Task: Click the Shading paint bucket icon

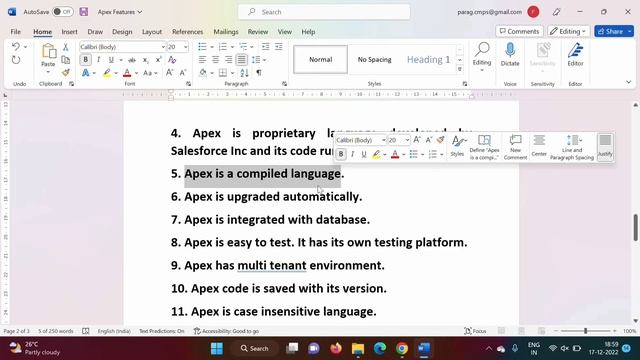Action: point(203,73)
